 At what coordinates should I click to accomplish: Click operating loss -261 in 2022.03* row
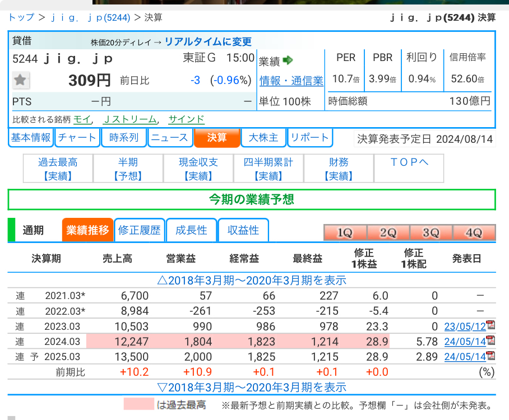point(200,311)
